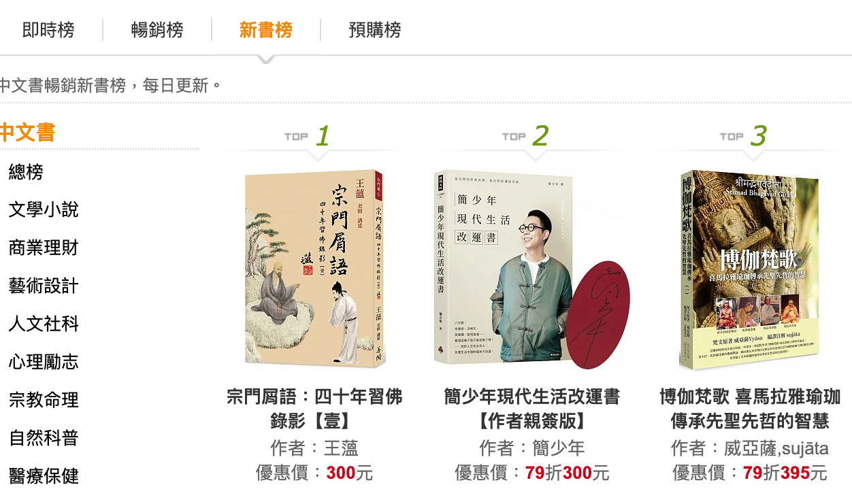View the 博伽梵歌 book cover image

tap(749, 270)
